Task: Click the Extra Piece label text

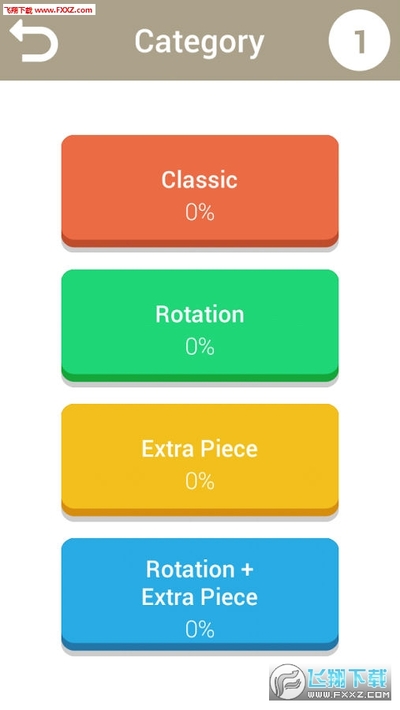Action: 200,449
